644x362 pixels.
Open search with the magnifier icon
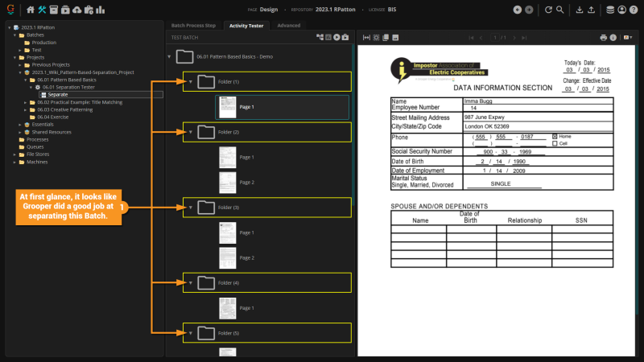(559, 10)
